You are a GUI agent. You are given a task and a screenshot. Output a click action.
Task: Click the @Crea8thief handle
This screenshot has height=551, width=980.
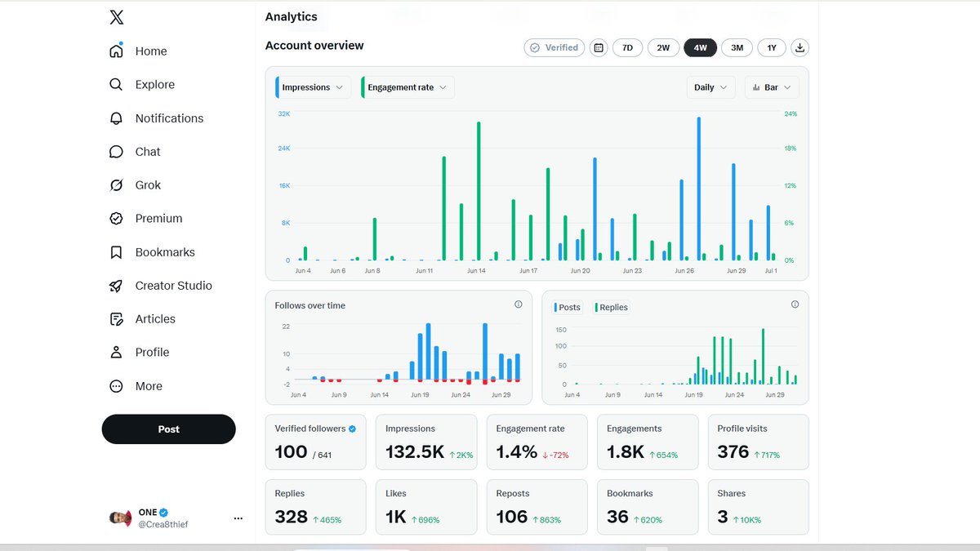(x=162, y=524)
